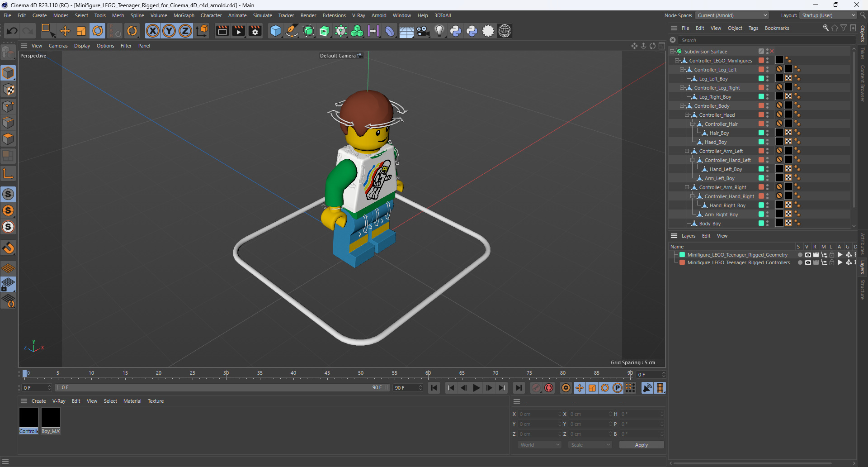
Task: Click the Undo arrow icon
Action: click(12, 31)
